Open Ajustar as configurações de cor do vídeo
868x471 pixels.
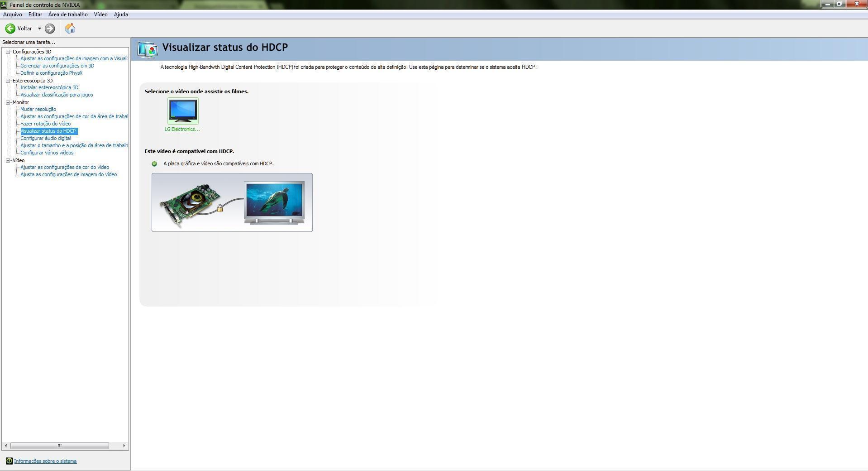[65, 167]
